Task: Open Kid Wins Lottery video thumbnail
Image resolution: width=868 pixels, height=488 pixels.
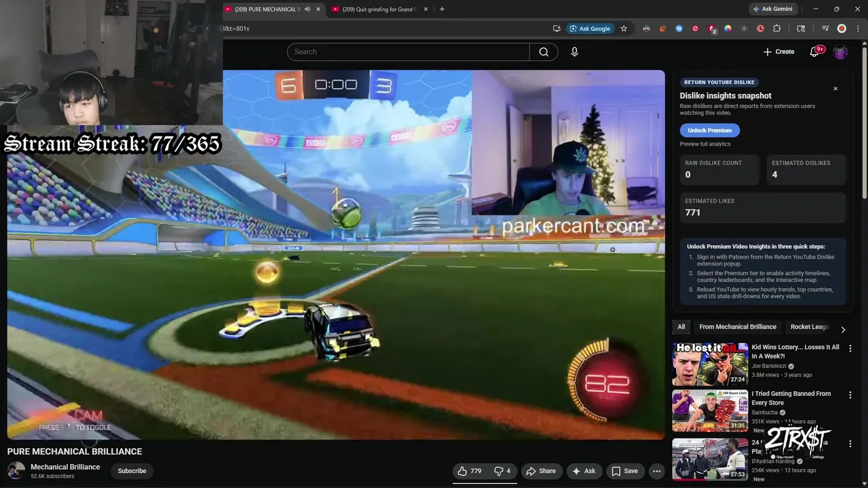Action: coord(710,365)
